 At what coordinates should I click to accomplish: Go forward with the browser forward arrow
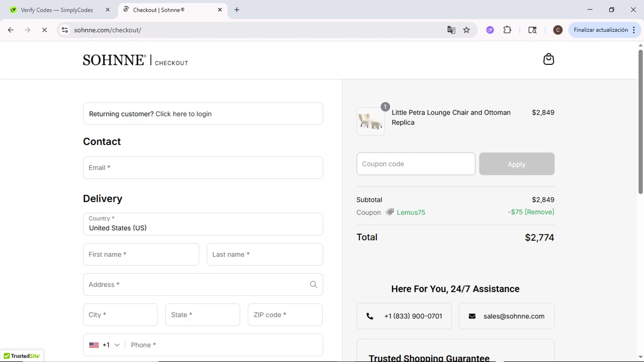tap(27, 30)
